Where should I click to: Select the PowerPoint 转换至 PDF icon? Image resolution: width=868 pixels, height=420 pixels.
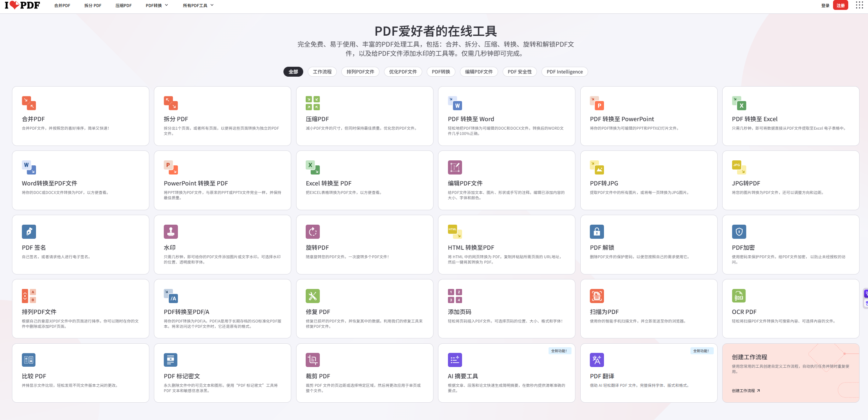(x=171, y=167)
